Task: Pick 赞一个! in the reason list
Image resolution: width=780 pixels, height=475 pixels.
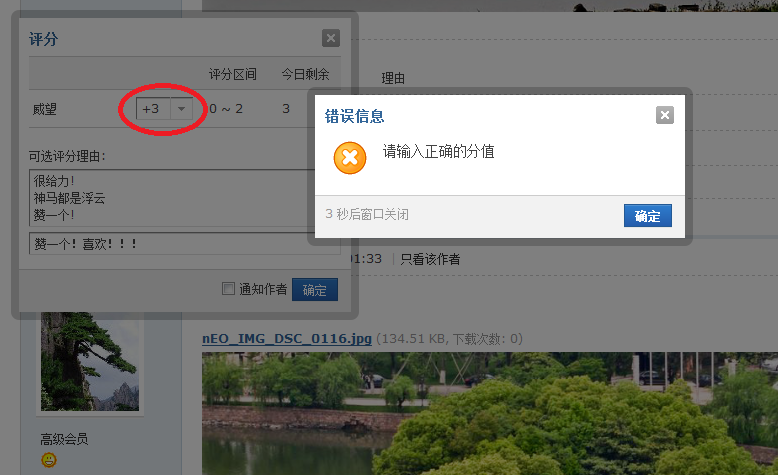Action: tap(54, 214)
